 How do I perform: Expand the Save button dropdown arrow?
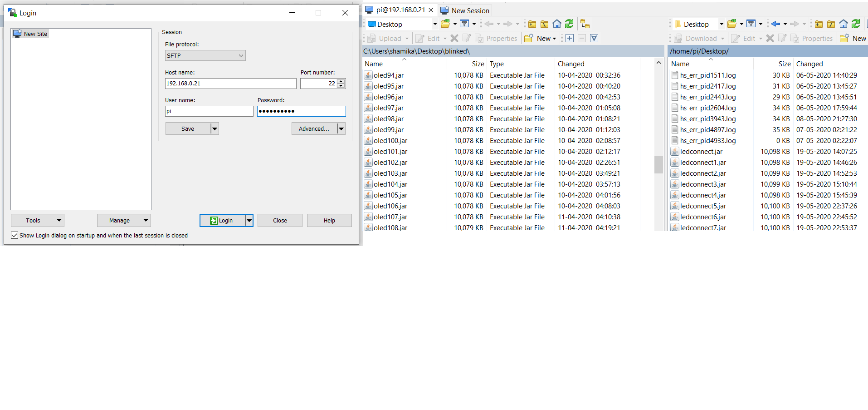pyautogui.click(x=215, y=129)
